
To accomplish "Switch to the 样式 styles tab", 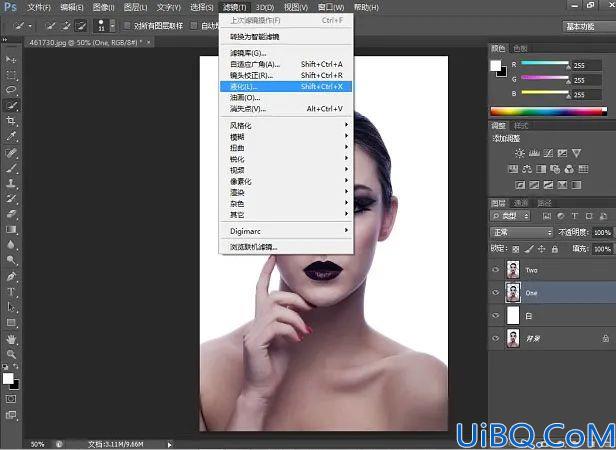I will point(521,126).
